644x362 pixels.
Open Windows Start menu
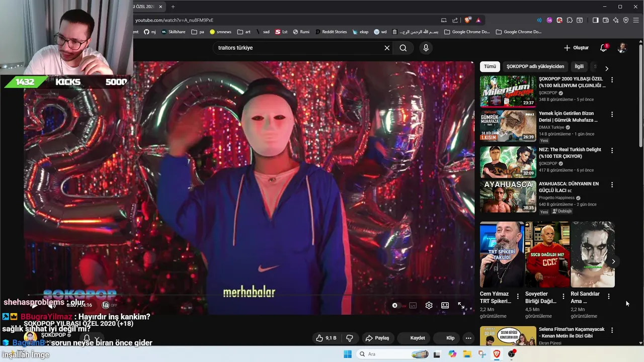(347, 354)
